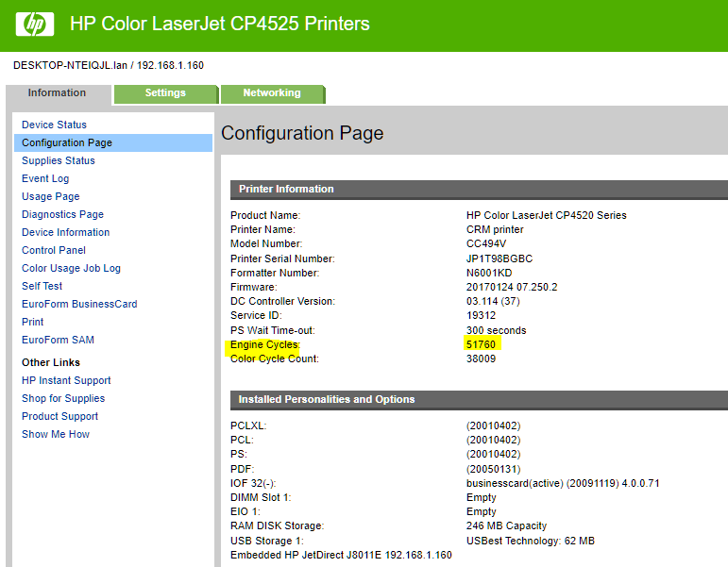Run Self Test from sidebar

click(x=42, y=286)
